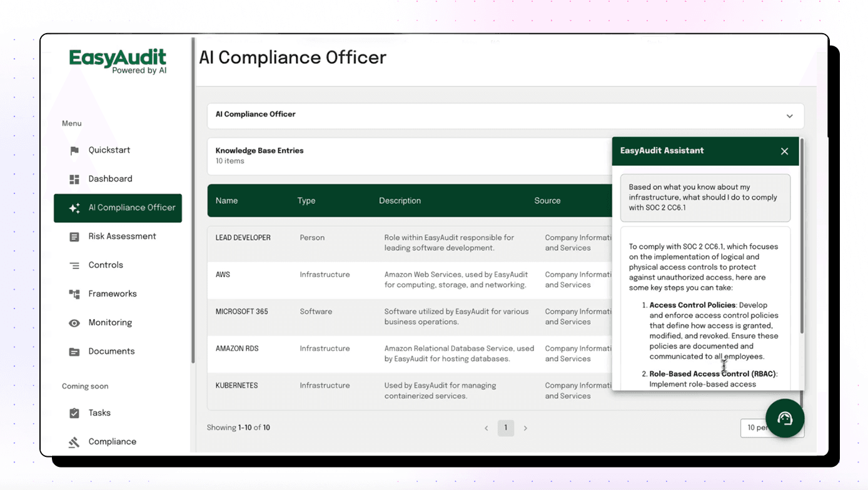Click the EasyAudit Assistant header title
The image size is (868, 490).
pos(662,151)
